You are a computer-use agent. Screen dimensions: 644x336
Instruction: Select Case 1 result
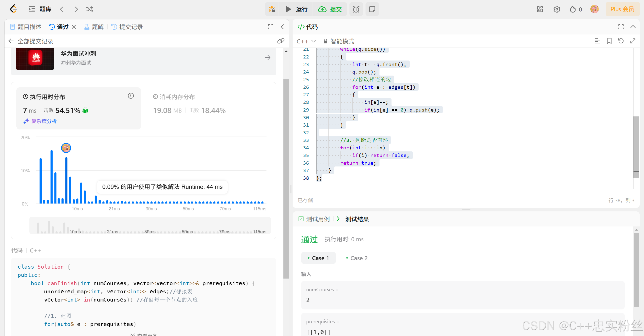click(x=318, y=258)
